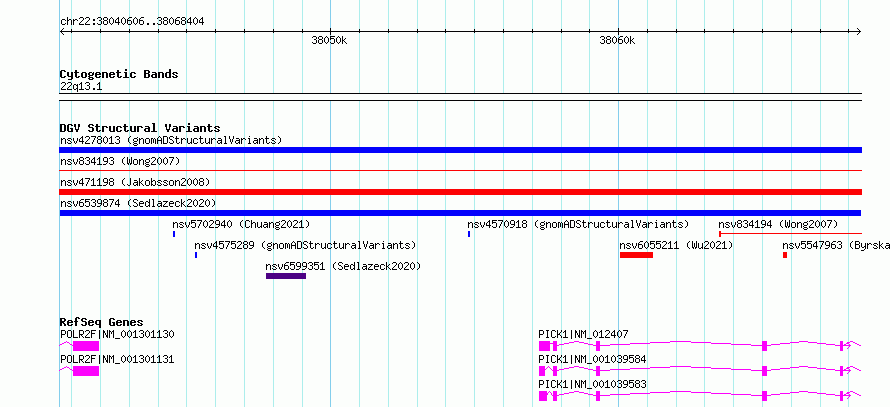Click the nsv4278013 gnomAD blue variant bar

(x=460, y=150)
